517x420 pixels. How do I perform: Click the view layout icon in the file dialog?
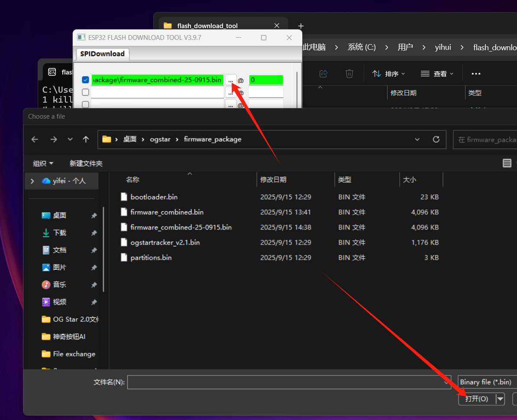[x=507, y=163]
